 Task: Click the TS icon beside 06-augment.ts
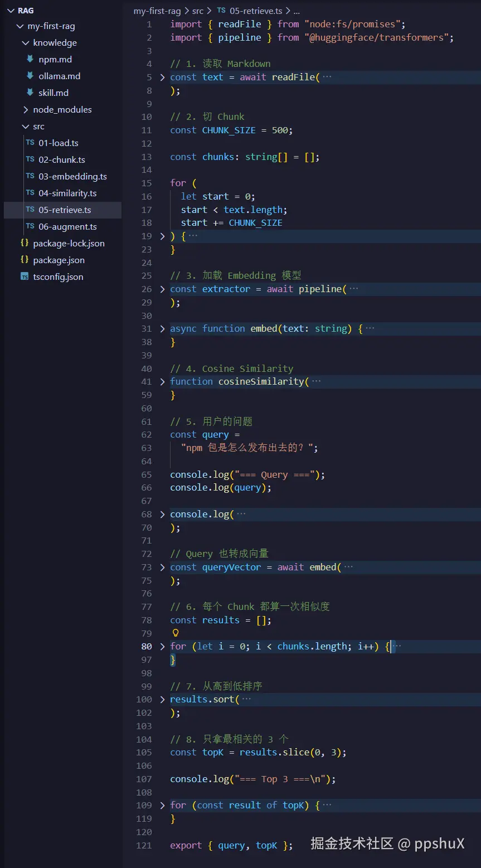[30, 226]
